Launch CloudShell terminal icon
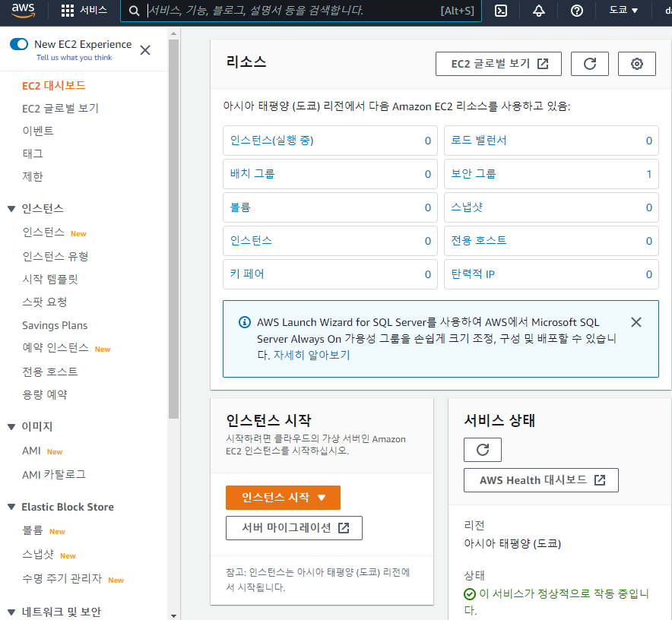Screen dimensions: 672x620 click(500, 11)
